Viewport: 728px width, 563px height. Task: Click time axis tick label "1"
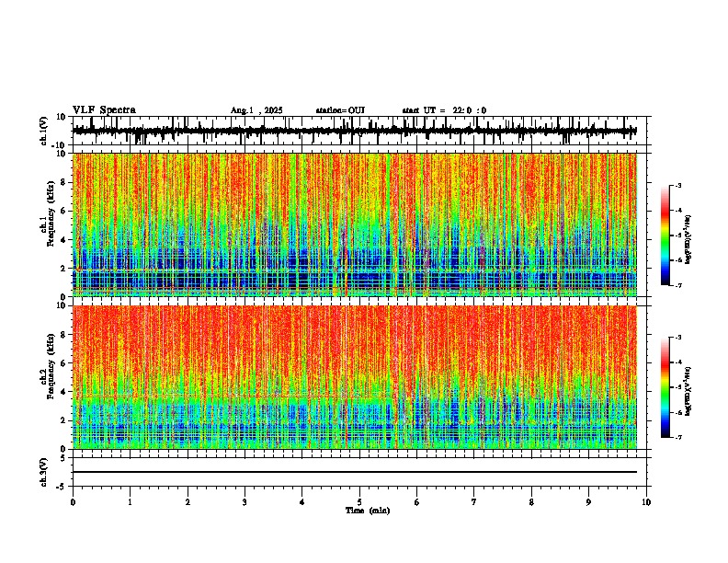(x=130, y=502)
